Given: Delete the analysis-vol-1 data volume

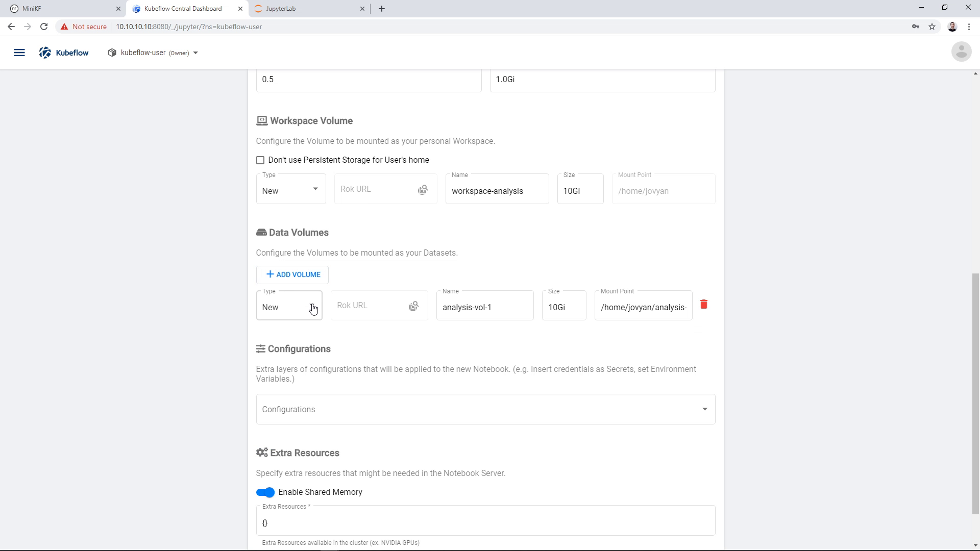Looking at the screenshot, I should point(704,304).
